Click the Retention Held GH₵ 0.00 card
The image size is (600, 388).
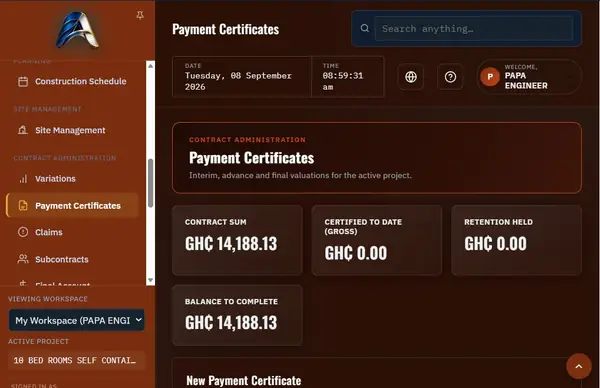[517, 240]
